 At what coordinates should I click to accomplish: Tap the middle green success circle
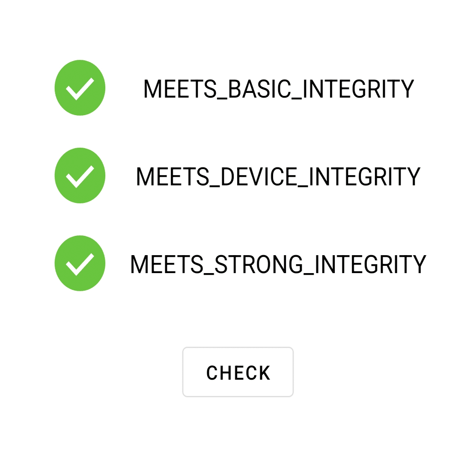pos(80,176)
